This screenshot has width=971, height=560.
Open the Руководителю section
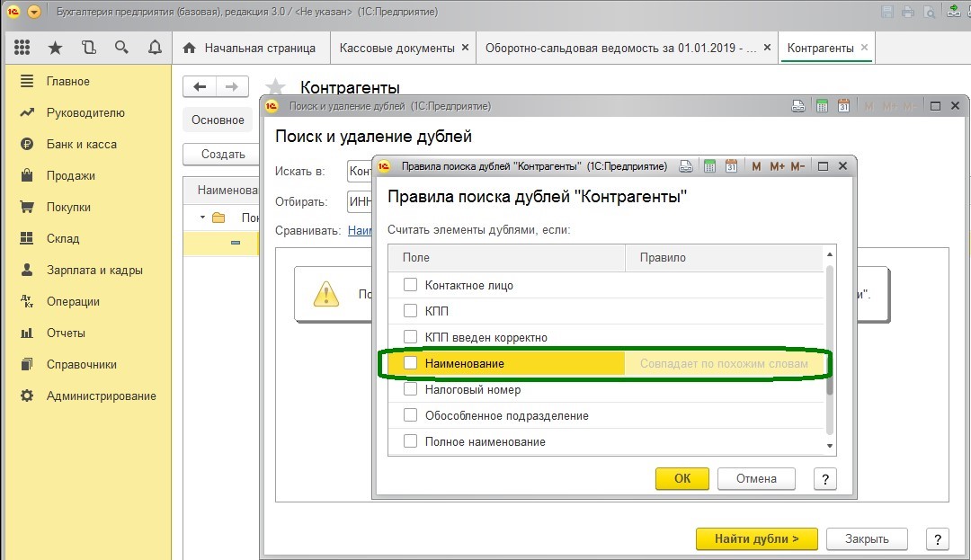point(85,112)
